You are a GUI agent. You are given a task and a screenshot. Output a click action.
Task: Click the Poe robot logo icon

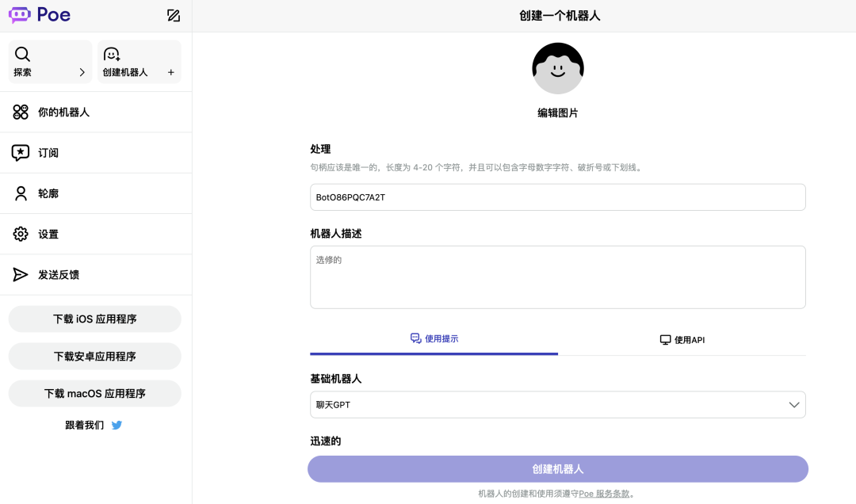20,15
